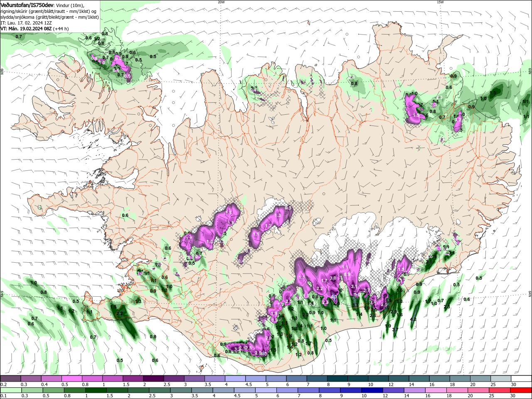The image size is (532, 399).
Task: Pick the darkest green rain swatch starting at 1
Action: pos(96,390)
